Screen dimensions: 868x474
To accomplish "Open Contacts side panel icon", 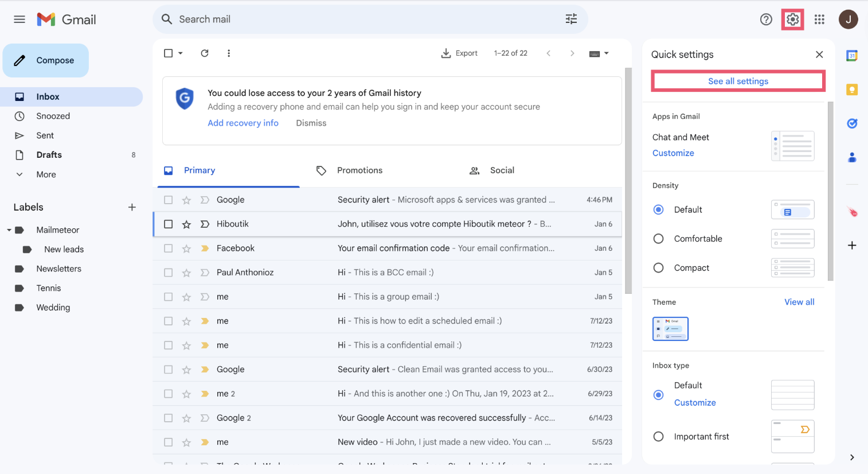I will click(852, 157).
